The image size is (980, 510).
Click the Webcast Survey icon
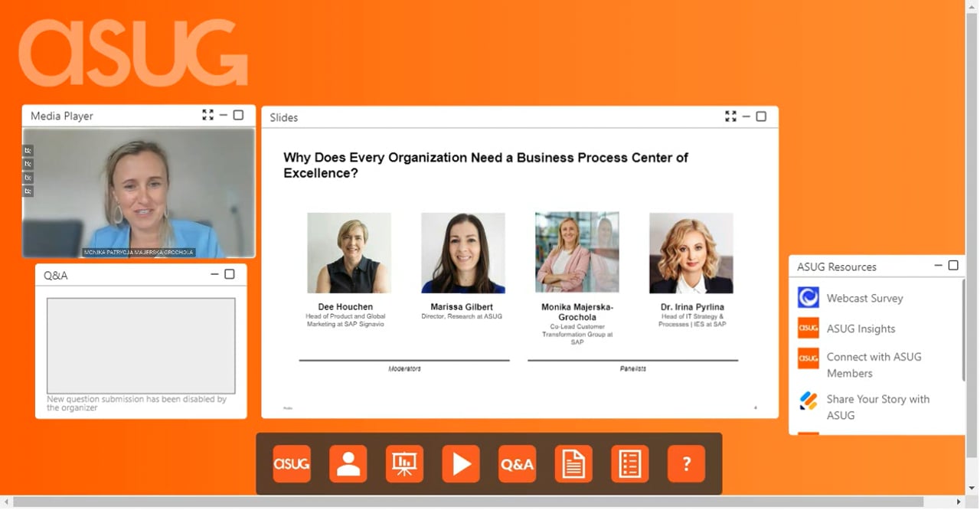[808, 297]
